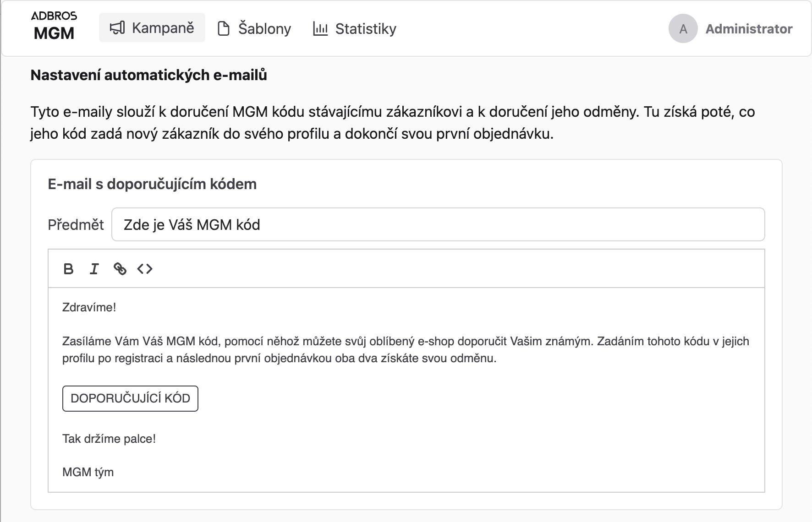
Task: Focus the Předmět subject input field
Action: pos(438,224)
